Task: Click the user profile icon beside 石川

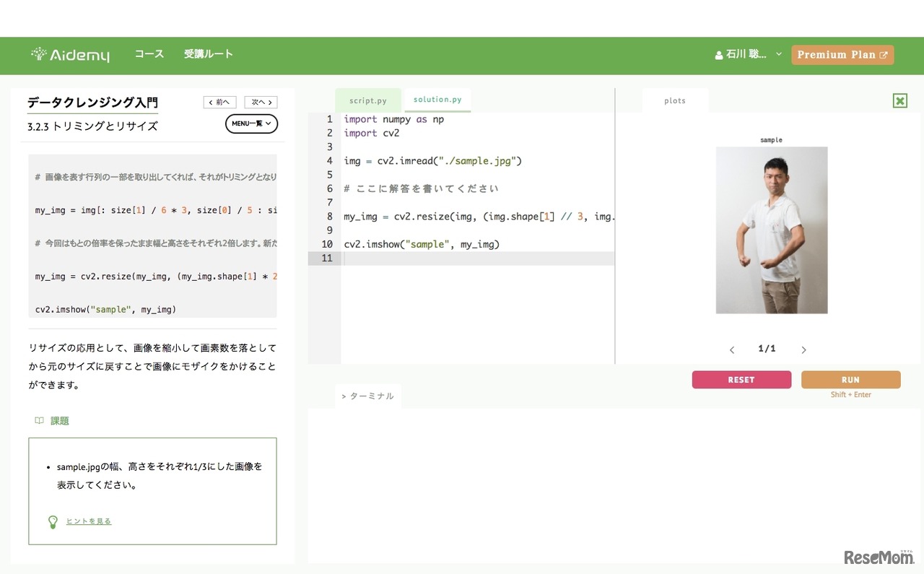Action: tap(718, 54)
